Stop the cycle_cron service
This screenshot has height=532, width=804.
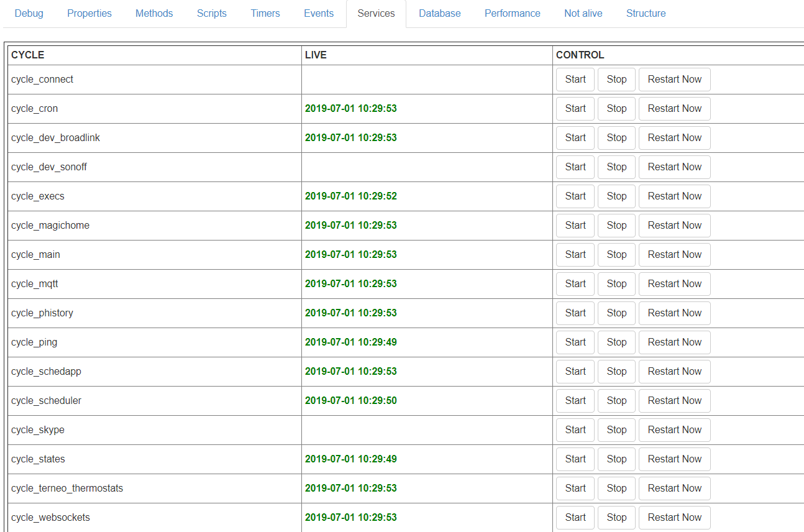coord(616,109)
